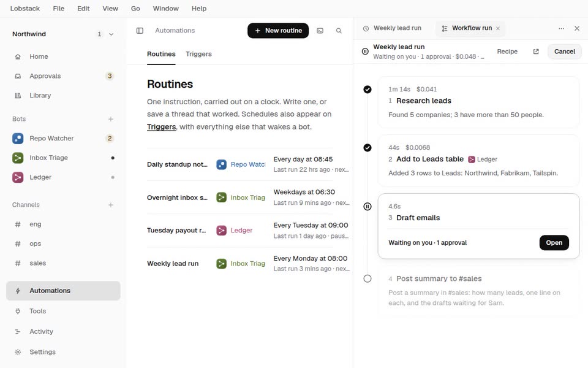Click the Repo Watcher badge 2
This screenshot has height=368, width=588.
(x=110, y=138)
